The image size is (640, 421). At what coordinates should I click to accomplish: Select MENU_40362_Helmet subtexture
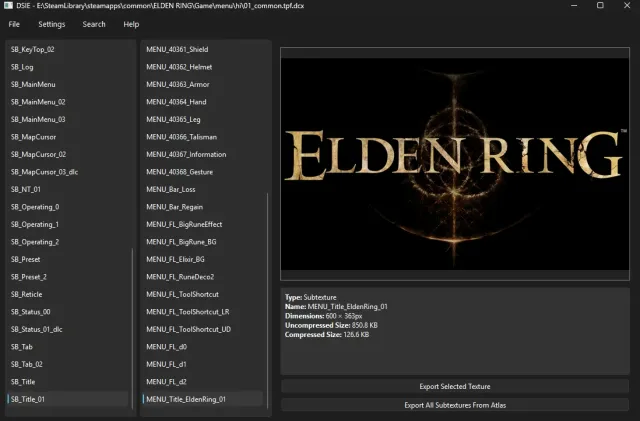(202, 67)
